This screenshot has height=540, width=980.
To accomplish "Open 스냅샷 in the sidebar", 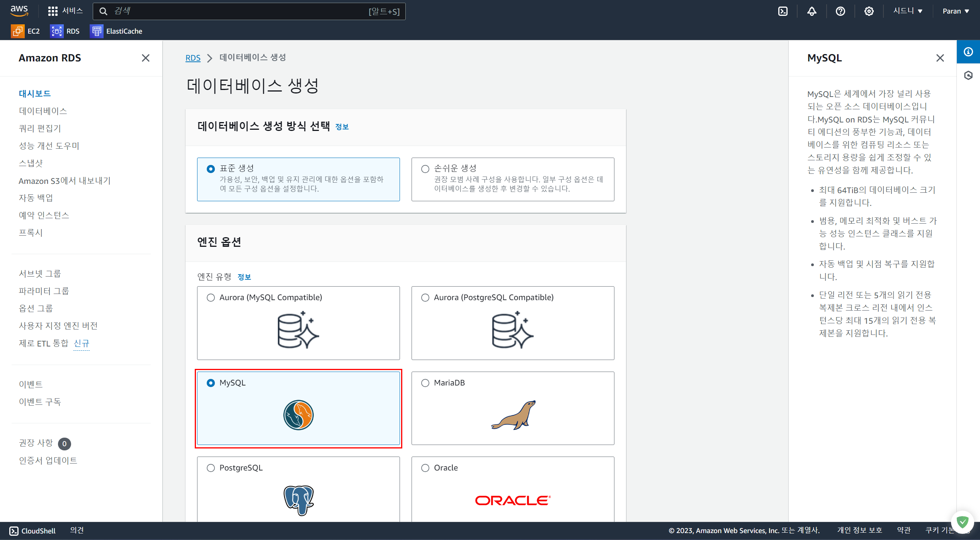I will [31, 163].
